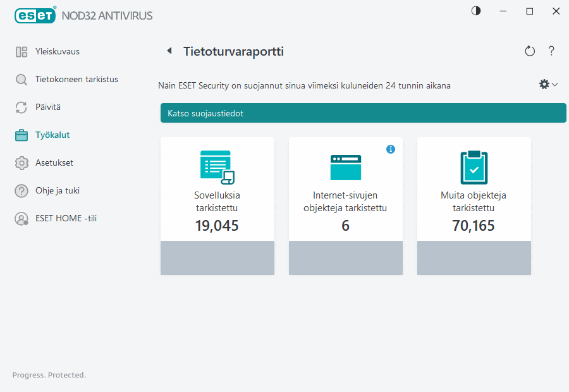This screenshot has width=569, height=392.
Task: Click the Ohje ja tuki question icon
Action: click(21, 190)
